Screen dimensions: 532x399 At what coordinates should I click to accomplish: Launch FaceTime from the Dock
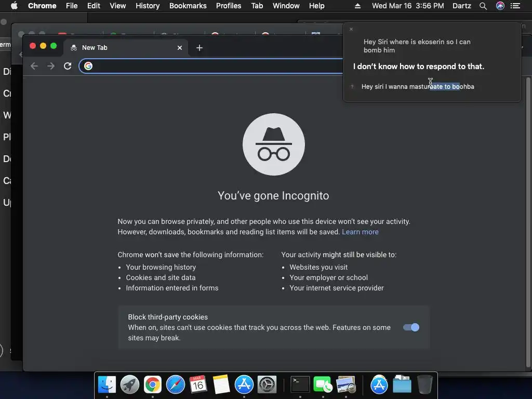(x=323, y=384)
